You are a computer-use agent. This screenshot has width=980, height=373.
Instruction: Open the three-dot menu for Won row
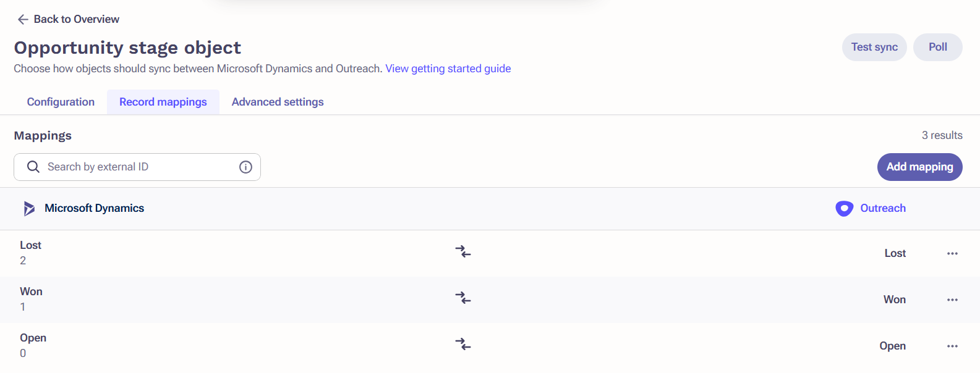click(952, 300)
